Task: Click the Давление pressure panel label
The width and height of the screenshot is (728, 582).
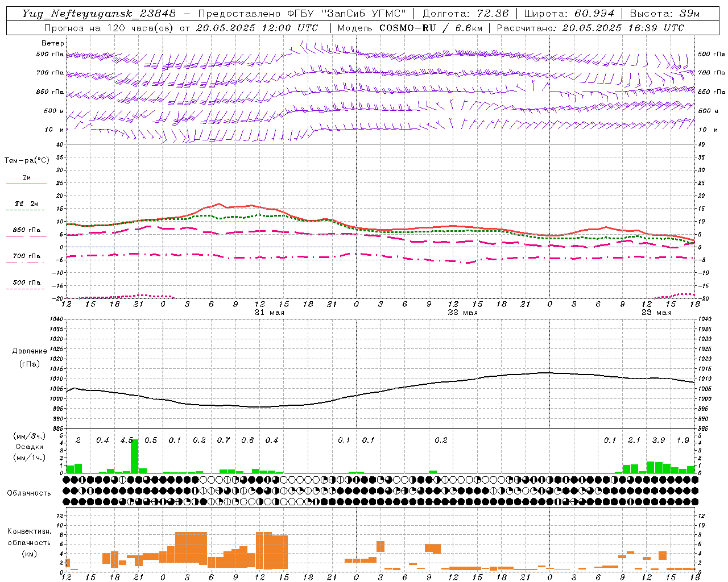Action: [30, 351]
